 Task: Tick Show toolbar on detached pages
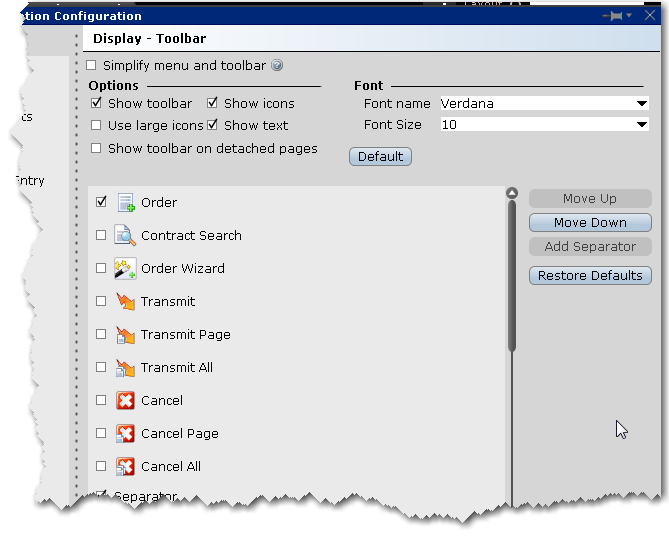[x=97, y=149]
